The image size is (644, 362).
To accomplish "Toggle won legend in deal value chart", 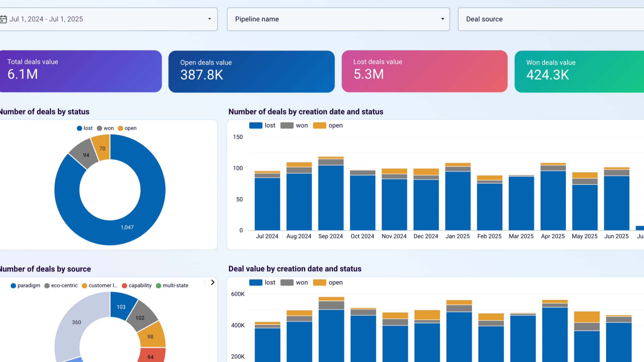I will pyautogui.click(x=294, y=283).
